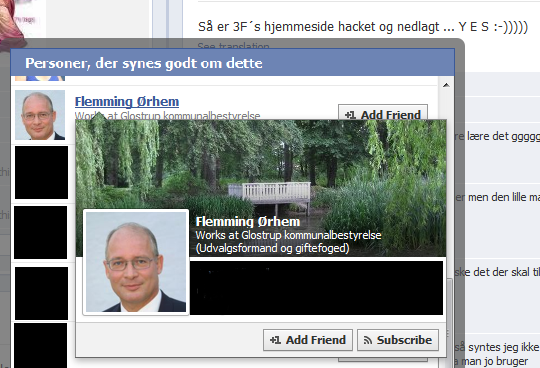Click 'Works at Glostrup kommunalbestyrelse' text in hover card

[288, 235]
